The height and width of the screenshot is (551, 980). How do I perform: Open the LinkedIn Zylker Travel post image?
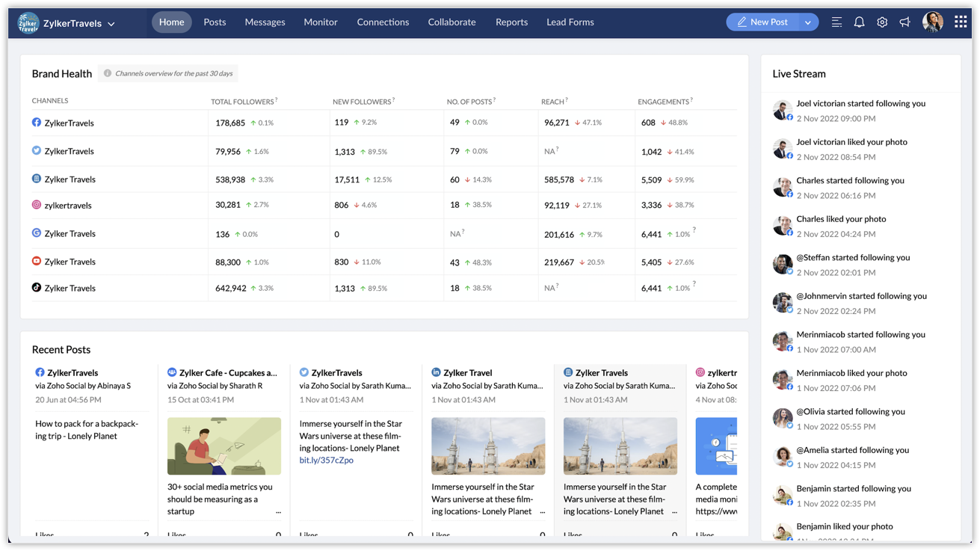[x=488, y=446]
